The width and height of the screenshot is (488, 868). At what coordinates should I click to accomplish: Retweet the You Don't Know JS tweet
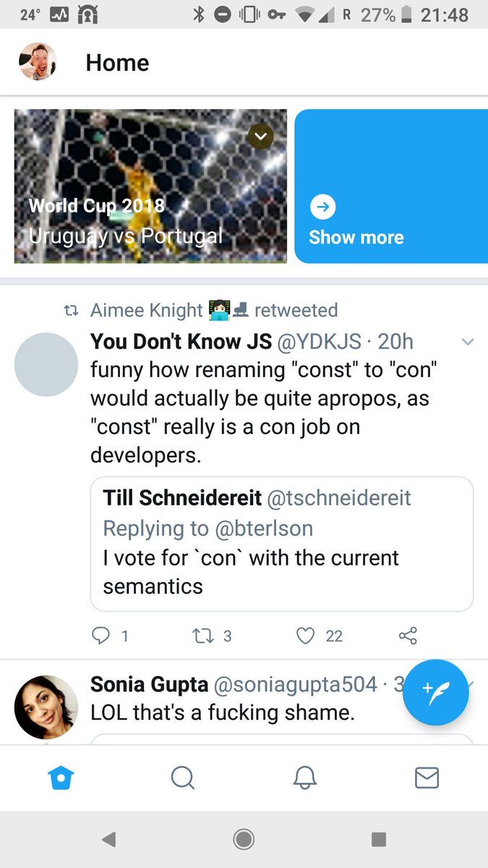tap(203, 636)
